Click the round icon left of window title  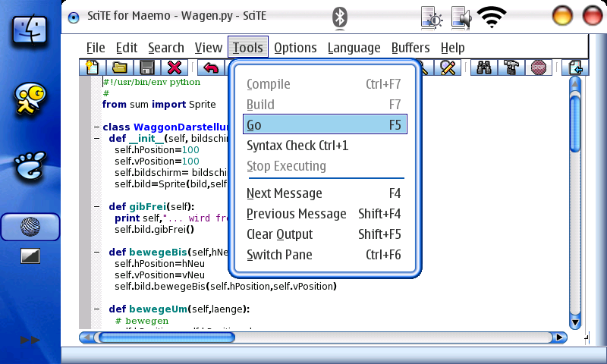click(74, 17)
